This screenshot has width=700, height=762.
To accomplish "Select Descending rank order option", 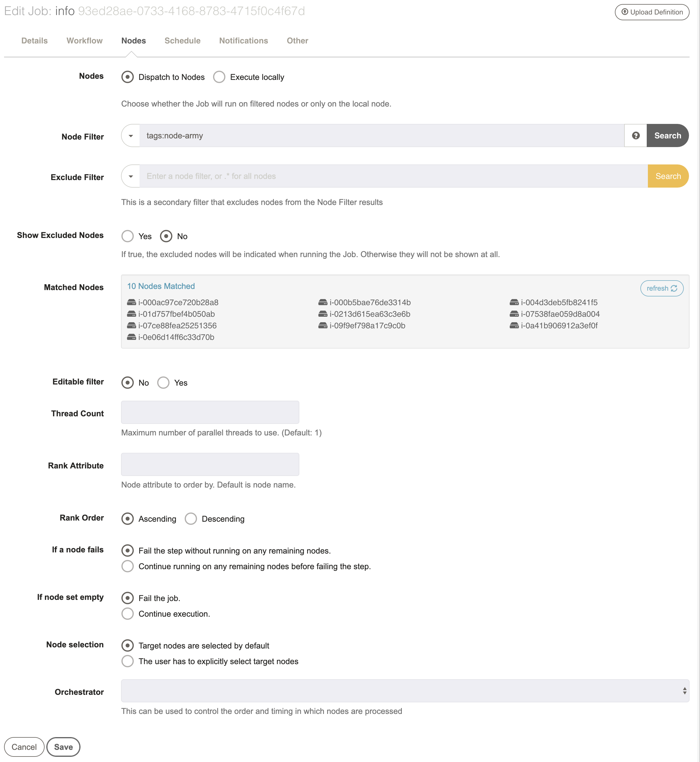I will point(190,519).
